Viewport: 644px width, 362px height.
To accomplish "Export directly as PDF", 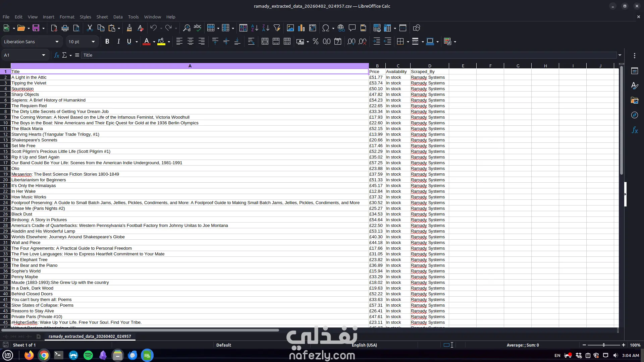I will [54, 28].
